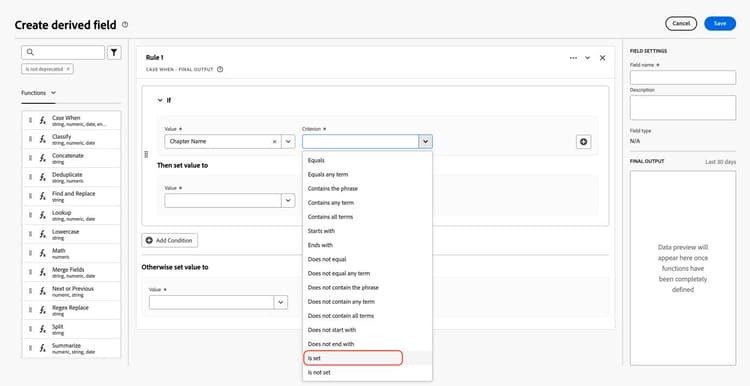The width and height of the screenshot is (750, 386).
Task: Click the Deduplicate function icon
Action: click(43, 177)
